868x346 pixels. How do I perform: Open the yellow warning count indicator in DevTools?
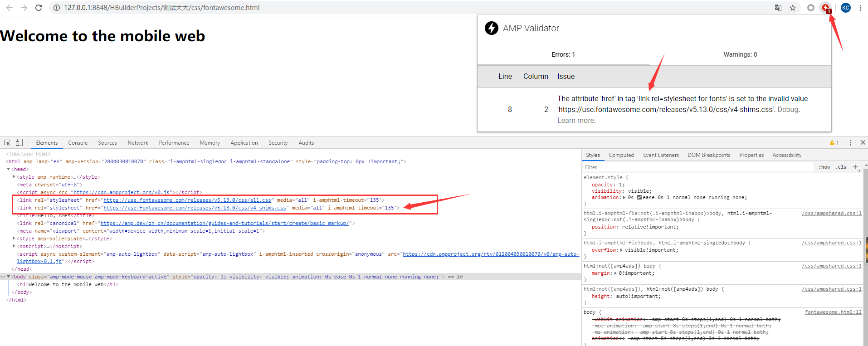834,142
